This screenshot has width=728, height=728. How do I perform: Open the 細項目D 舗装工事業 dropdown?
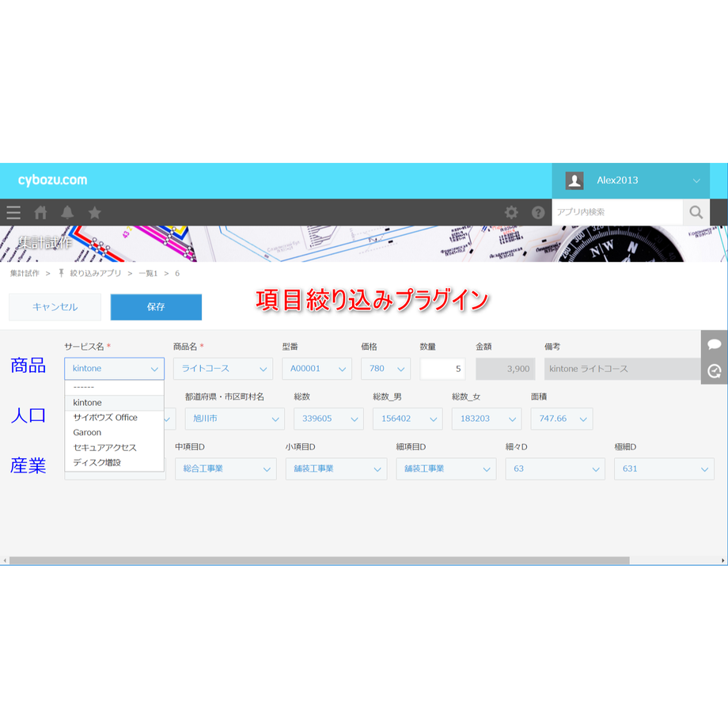tap(446, 469)
